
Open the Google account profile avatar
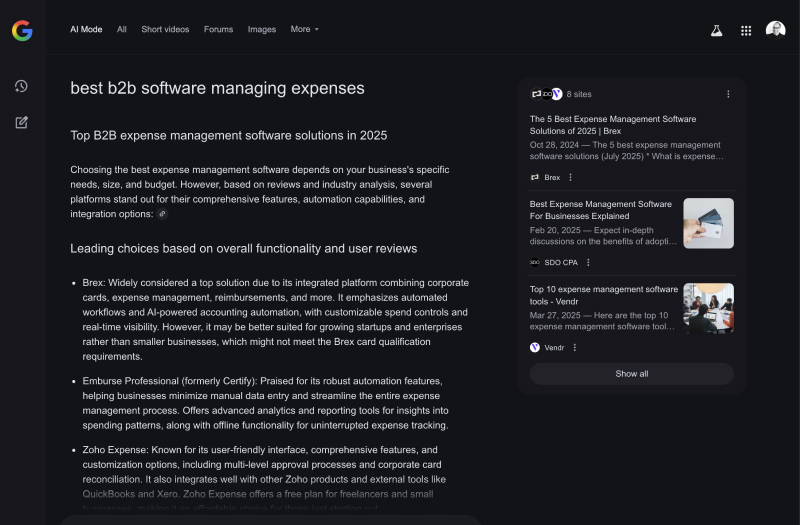click(776, 30)
